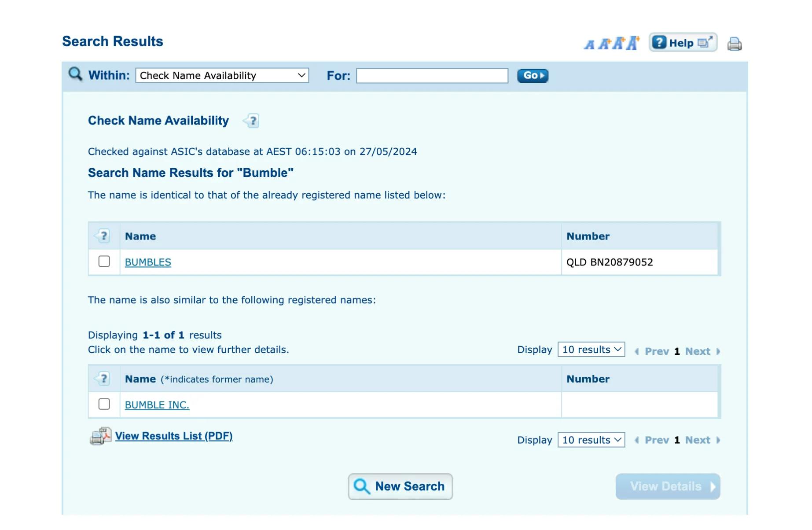
Task: Select the largest font size A icon
Action: 633,43
